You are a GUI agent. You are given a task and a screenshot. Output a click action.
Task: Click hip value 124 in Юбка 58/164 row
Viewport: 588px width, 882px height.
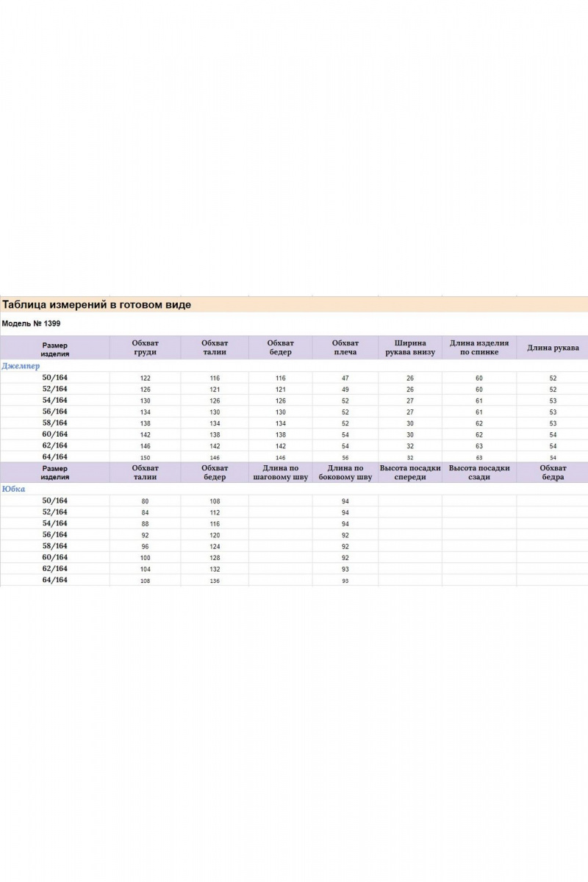[x=215, y=547]
